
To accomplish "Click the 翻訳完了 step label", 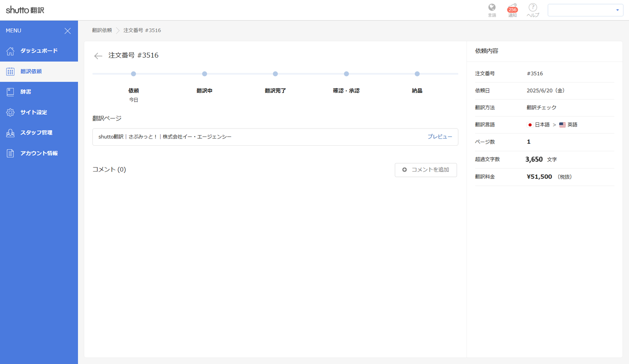I will (275, 91).
